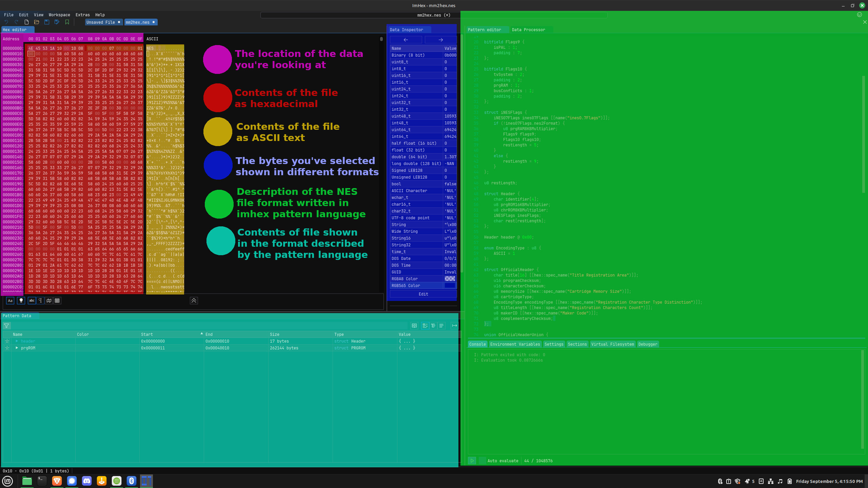The height and width of the screenshot is (488, 868).
Task: Collapse the hex editor footer with the double chevron
Action: tap(194, 301)
